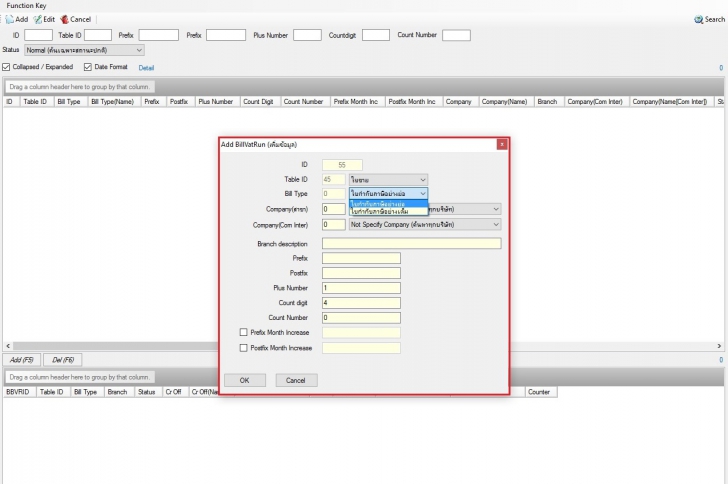Screen dimensions: 728x484
Task: Close the Add BillVatRun dialog
Action: pos(502,144)
